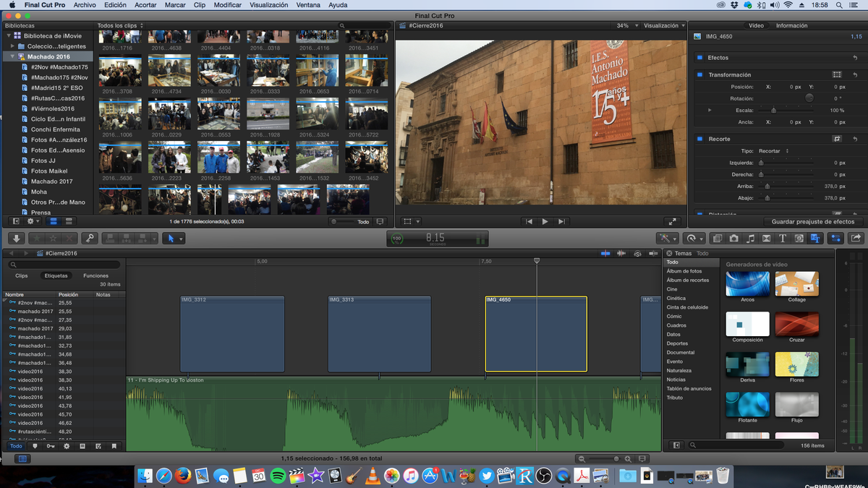The width and height of the screenshot is (868, 488).
Task: Reject the selection with the red X button
Action: pyautogui.click(x=69, y=238)
